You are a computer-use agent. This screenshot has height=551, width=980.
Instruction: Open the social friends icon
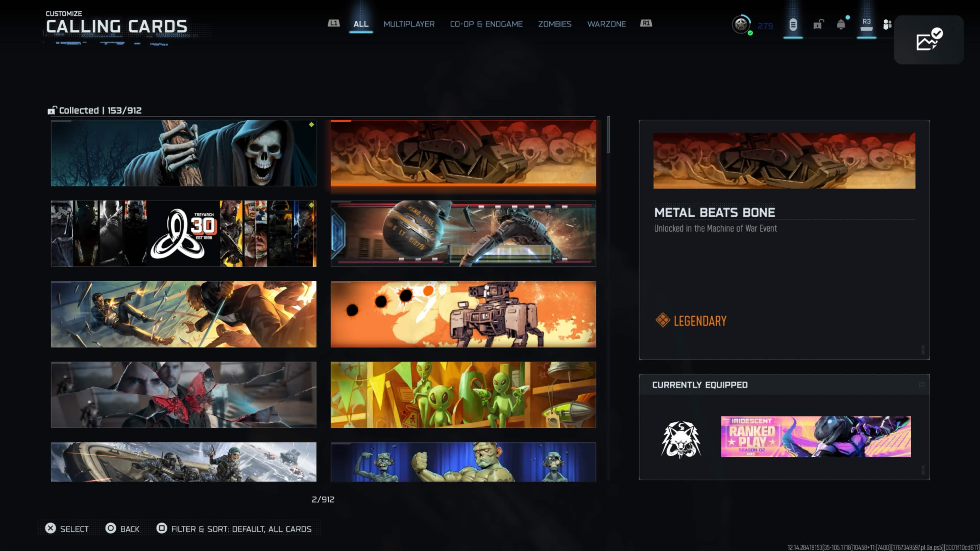point(887,25)
